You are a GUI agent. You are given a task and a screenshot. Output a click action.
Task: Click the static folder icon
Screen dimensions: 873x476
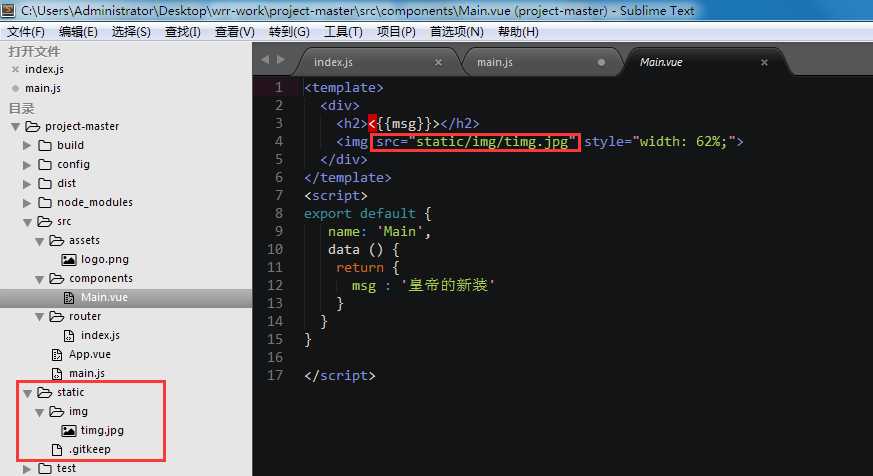[45, 392]
